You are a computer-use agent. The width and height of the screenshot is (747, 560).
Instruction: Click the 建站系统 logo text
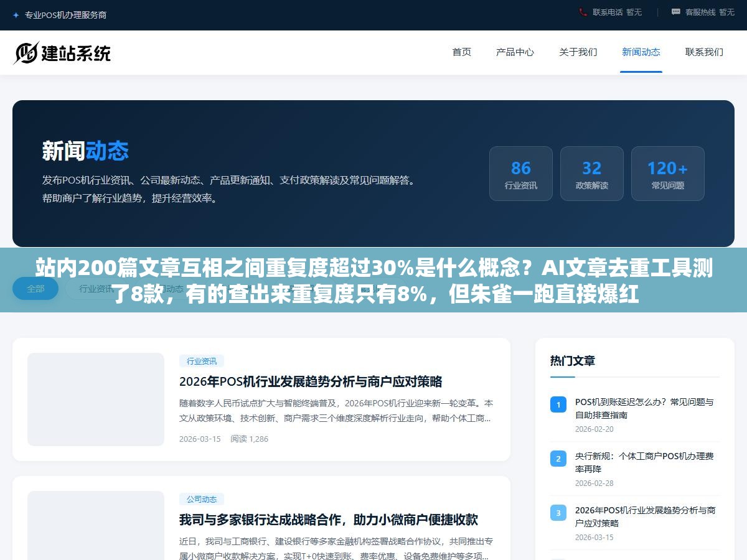(76, 54)
